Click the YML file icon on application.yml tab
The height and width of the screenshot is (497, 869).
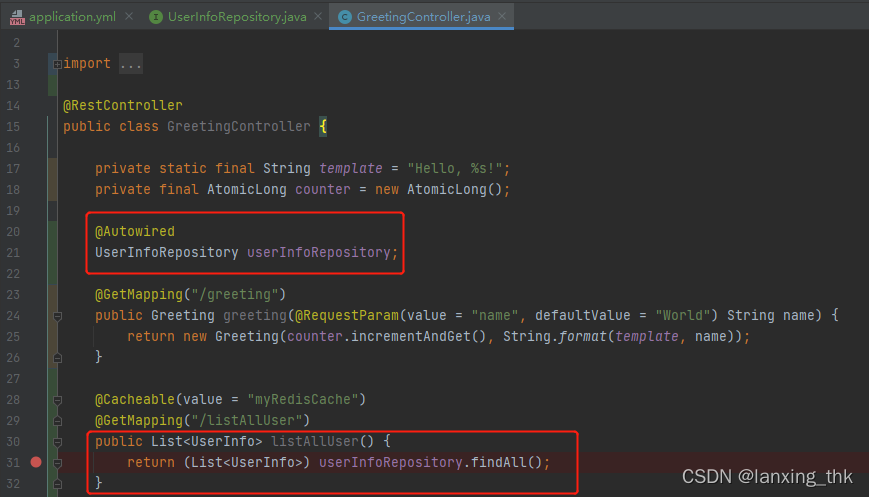[x=17, y=17]
